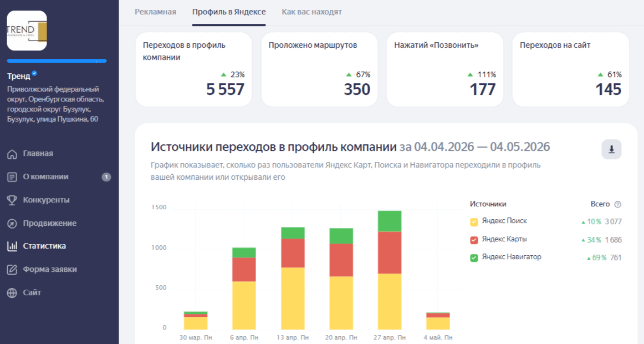Click the 27 апр. Пн axis label
Viewport: 644px width, 344px height.
pyautogui.click(x=390, y=337)
